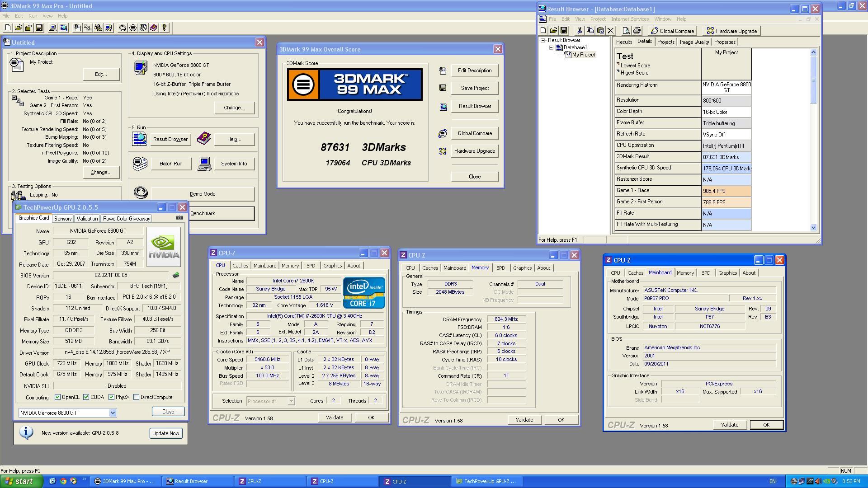Click the run benchmark icon in 3DMark toolbar

tap(133, 28)
